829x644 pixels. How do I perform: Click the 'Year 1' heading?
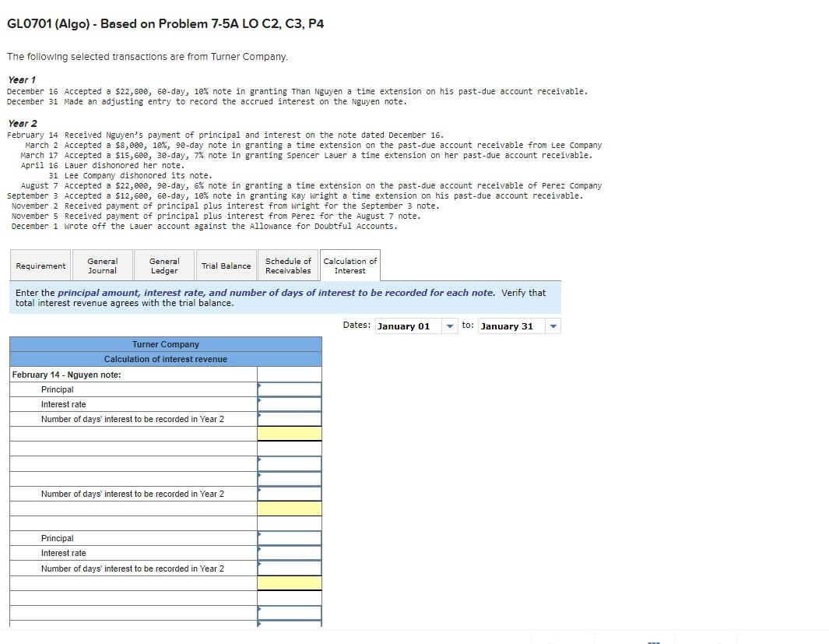(23, 80)
